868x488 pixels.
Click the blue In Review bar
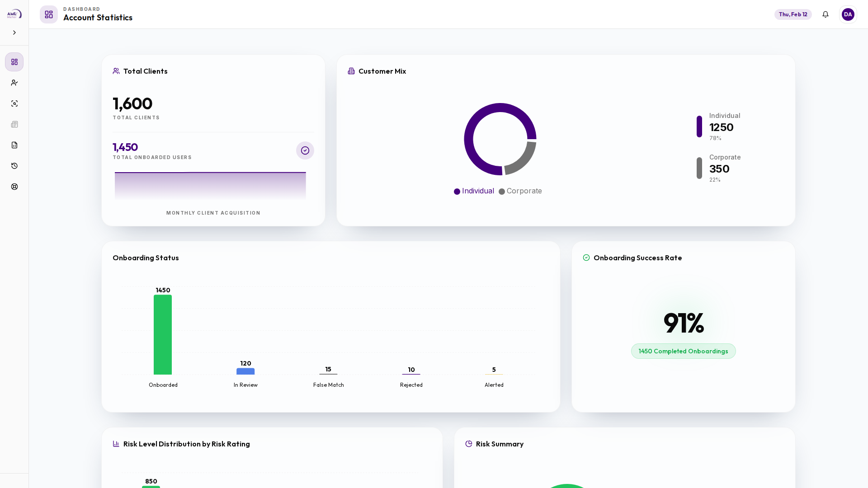pyautogui.click(x=245, y=371)
